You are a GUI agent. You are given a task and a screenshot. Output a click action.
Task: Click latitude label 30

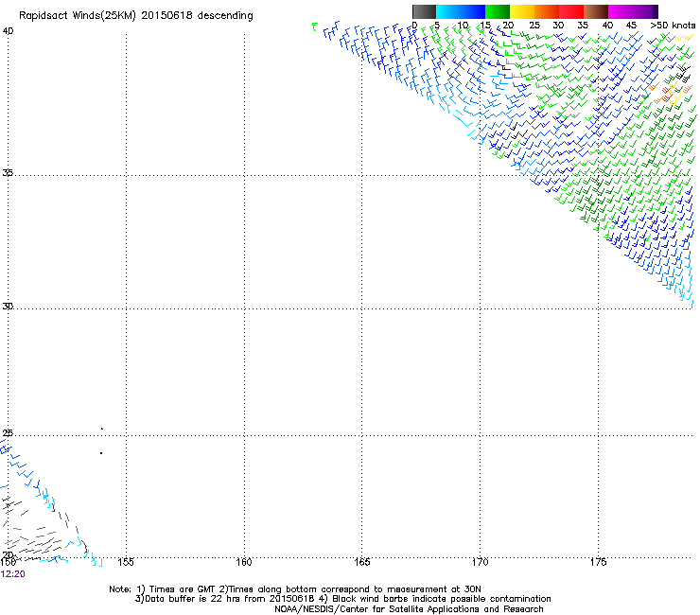8,306
